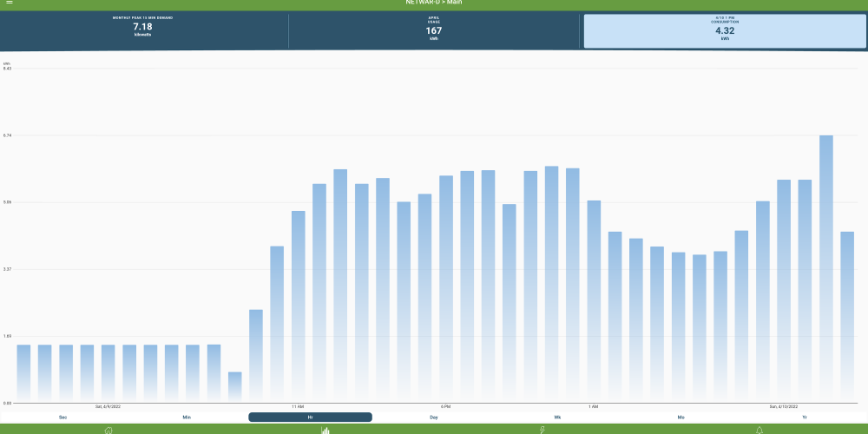Click the shortest bar in the chart
This screenshot has width=868, height=434.
tap(234, 387)
